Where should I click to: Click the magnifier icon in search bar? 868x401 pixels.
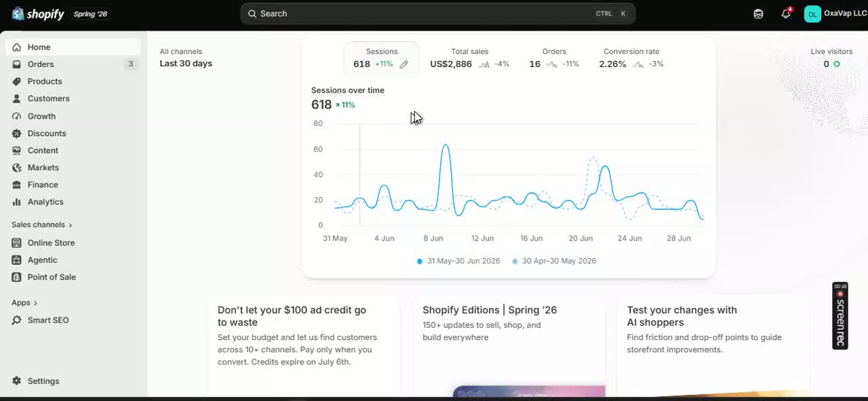coord(252,14)
